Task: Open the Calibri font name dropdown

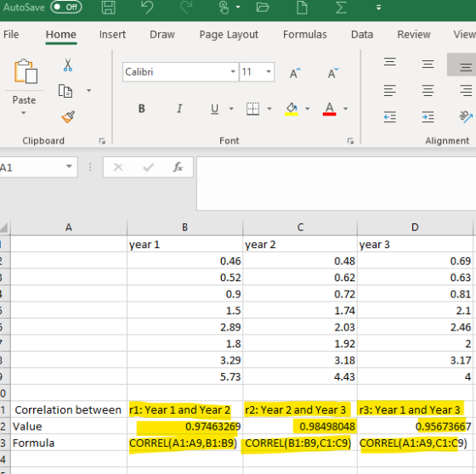Action: tap(233, 72)
